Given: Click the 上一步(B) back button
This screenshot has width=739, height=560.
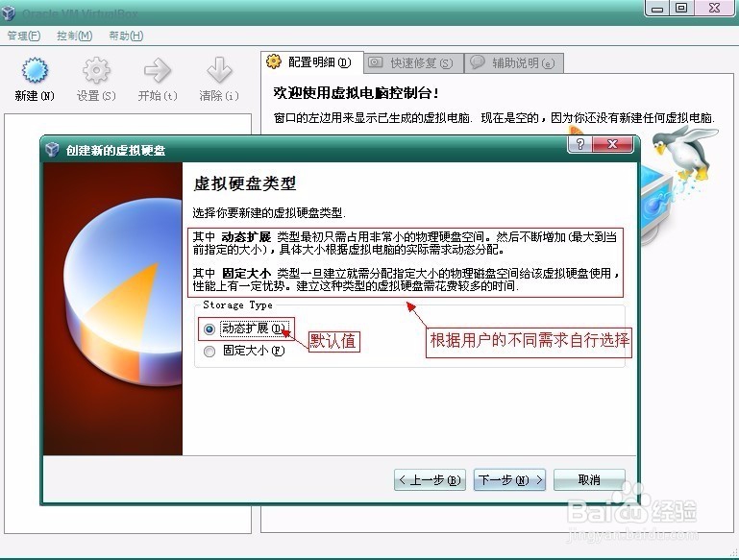Looking at the screenshot, I should [430, 480].
